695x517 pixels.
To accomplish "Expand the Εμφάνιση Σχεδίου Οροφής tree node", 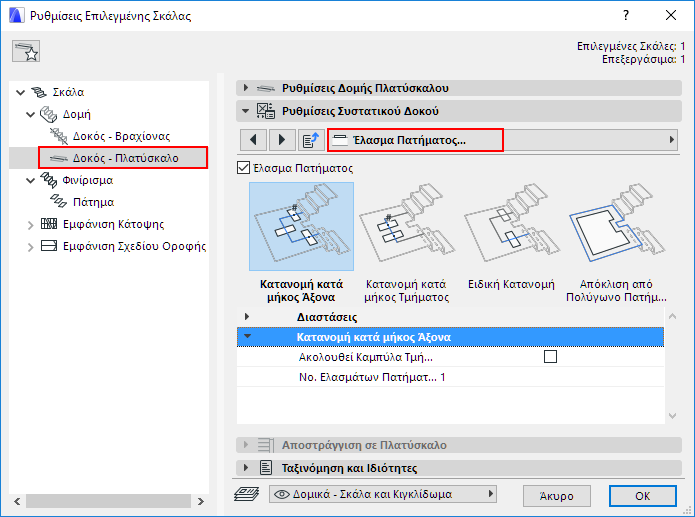I will tap(31, 247).
